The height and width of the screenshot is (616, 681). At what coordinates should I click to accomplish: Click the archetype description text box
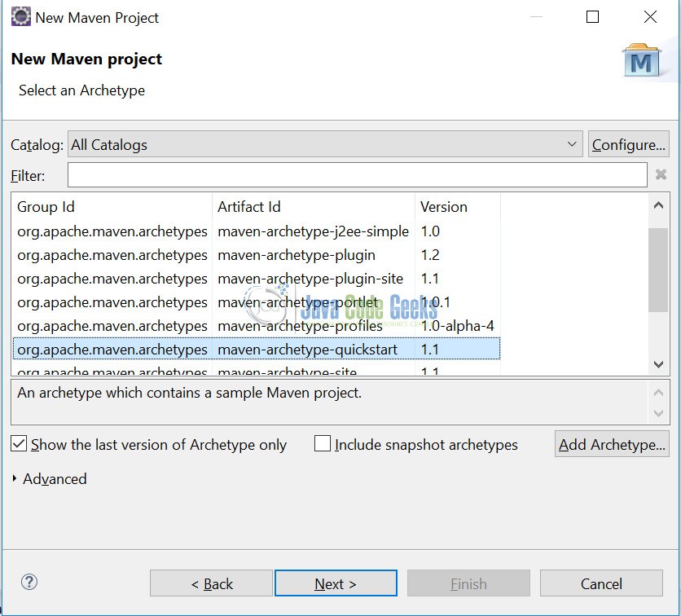tap(329, 403)
